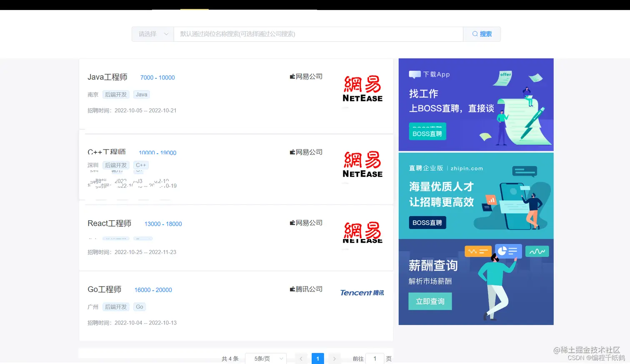Viewport: 630px width, 364px height.
Task: Select page 1 in pagination
Action: point(317,359)
